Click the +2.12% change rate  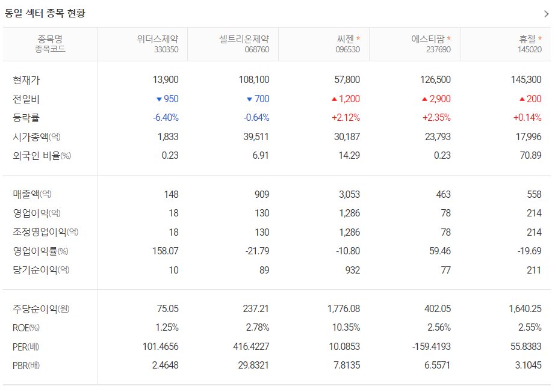(346, 118)
